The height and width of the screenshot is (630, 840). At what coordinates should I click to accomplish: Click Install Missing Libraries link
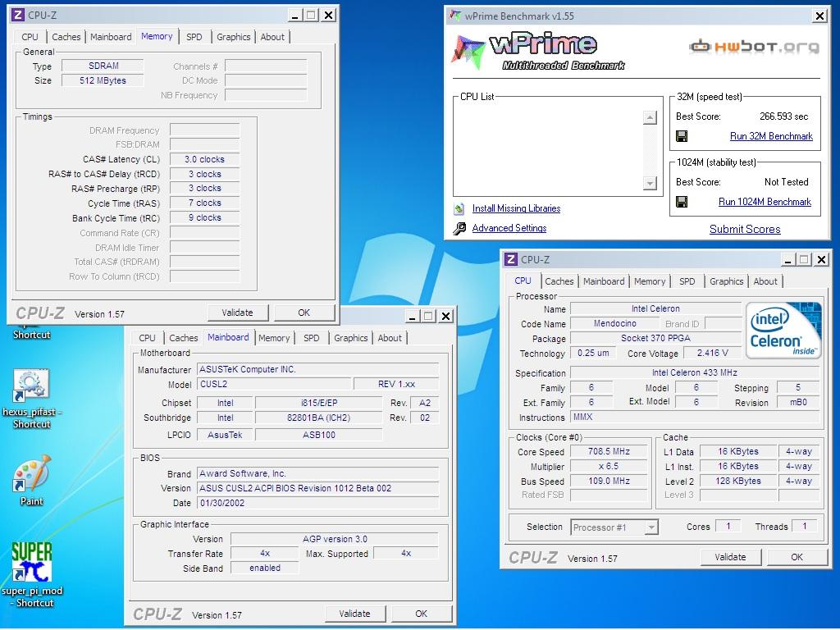516,208
